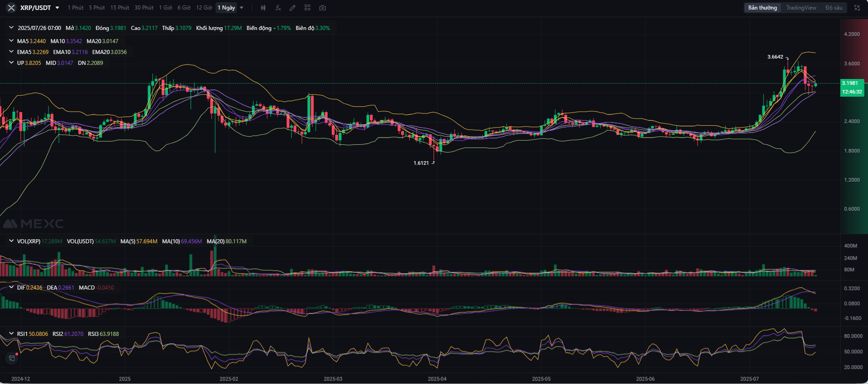Switch to the 5 Phút timeframe
The image size is (868, 384).
click(x=97, y=8)
